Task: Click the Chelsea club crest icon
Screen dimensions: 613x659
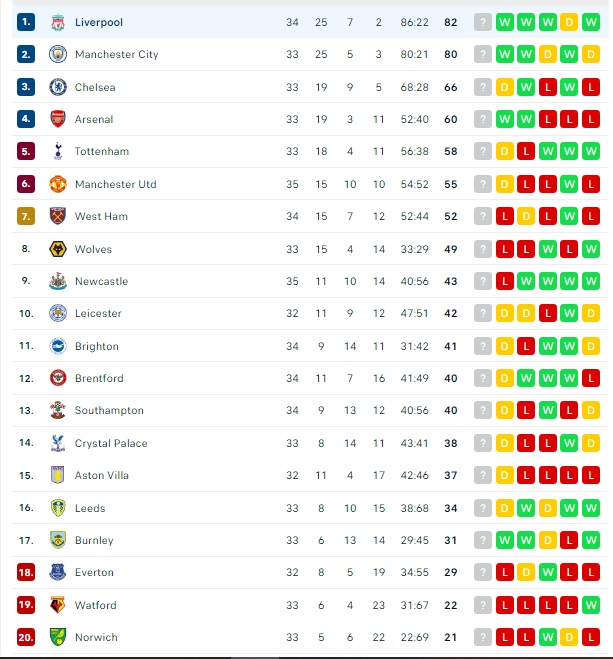Action: click(58, 87)
